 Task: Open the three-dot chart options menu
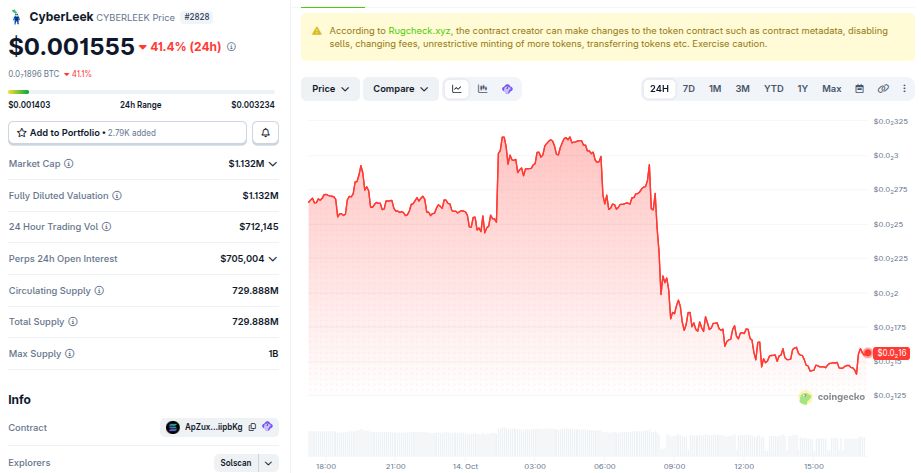coord(905,89)
